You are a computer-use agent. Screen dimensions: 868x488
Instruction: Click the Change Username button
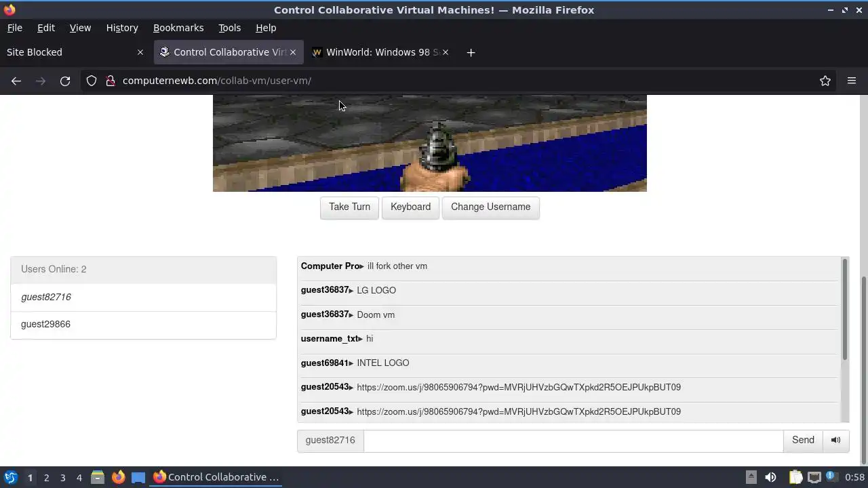(x=490, y=207)
